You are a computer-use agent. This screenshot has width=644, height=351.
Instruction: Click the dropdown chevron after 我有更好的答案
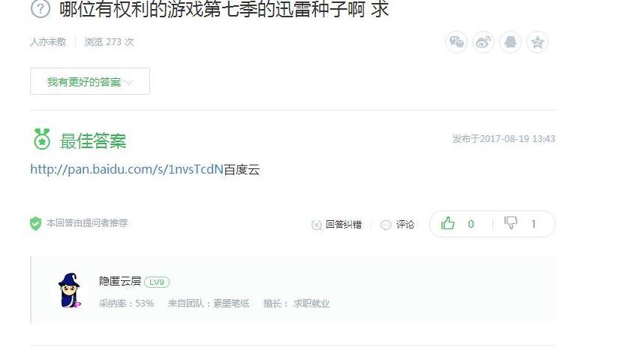(x=128, y=83)
